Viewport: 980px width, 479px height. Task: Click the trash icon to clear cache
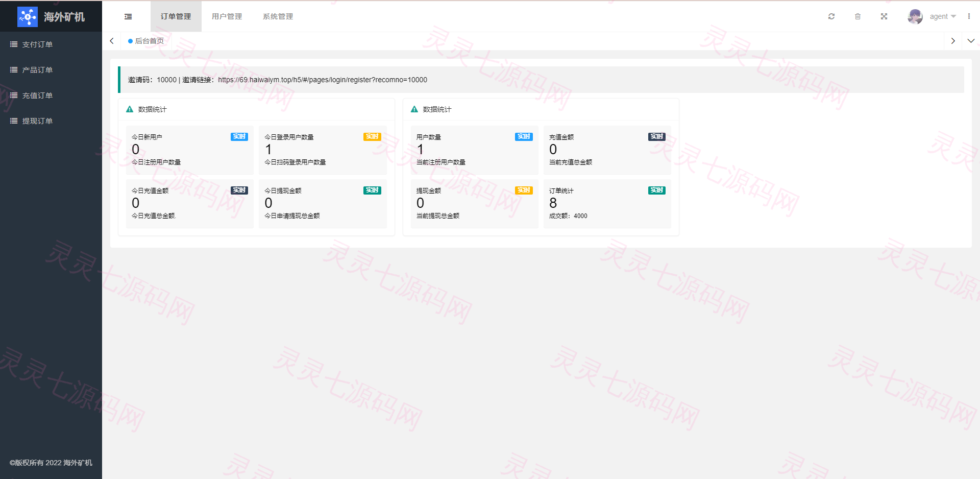pos(858,16)
